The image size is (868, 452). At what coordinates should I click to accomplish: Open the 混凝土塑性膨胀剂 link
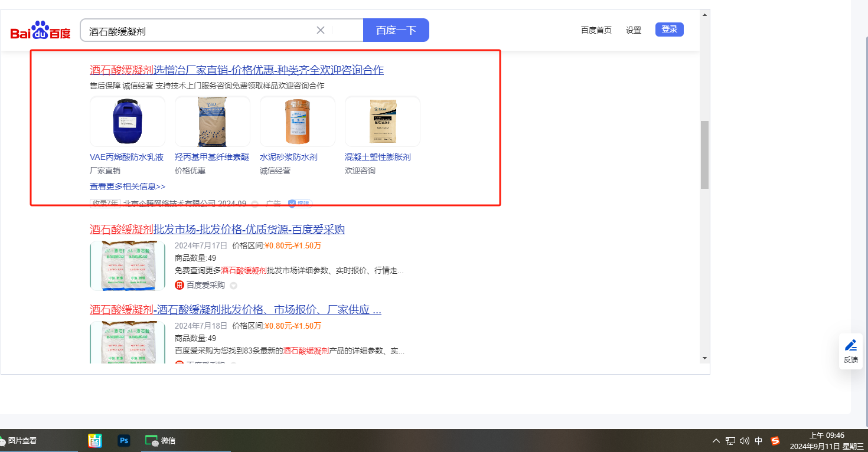pyautogui.click(x=378, y=157)
